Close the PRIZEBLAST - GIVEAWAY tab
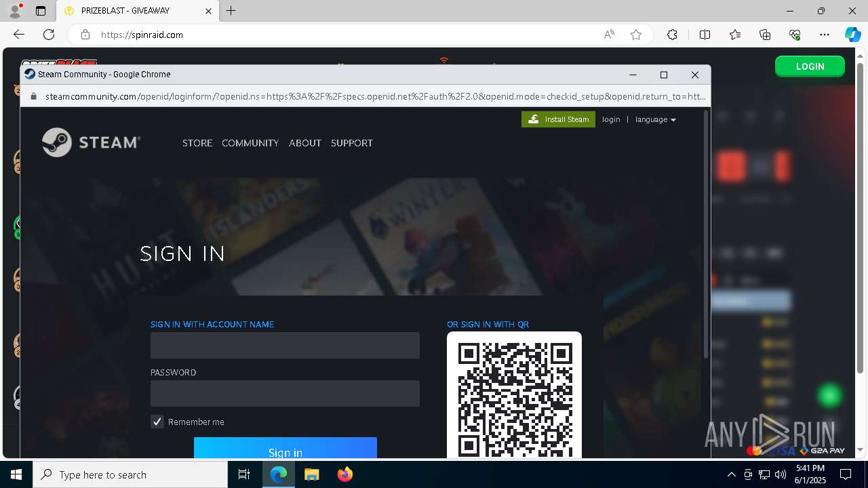 point(209,11)
